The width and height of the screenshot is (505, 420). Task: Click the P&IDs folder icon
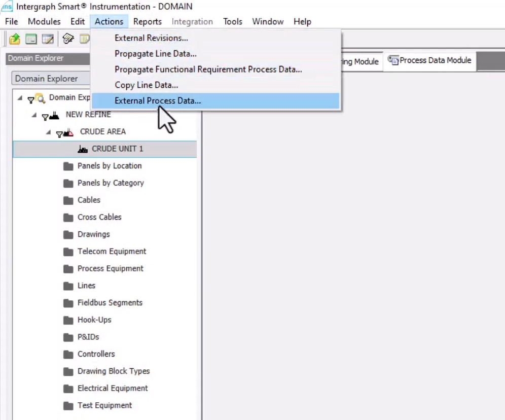coord(68,337)
